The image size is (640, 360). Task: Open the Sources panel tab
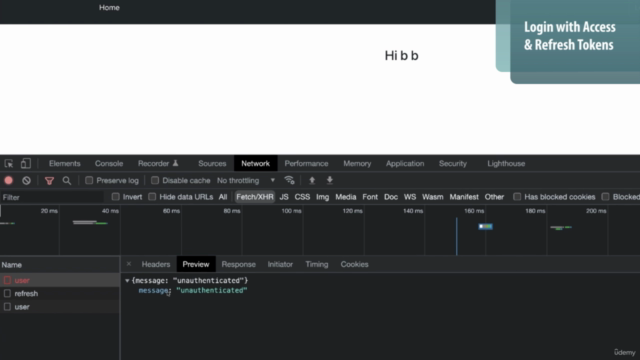pyautogui.click(x=212, y=164)
